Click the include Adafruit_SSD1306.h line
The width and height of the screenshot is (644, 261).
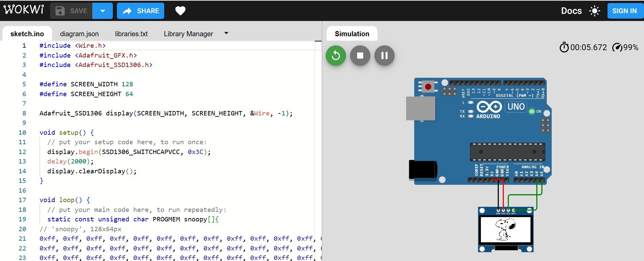[x=96, y=65]
